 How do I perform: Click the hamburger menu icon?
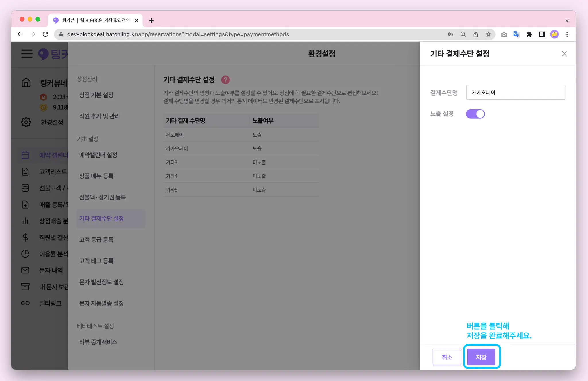(x=27, y=54)
